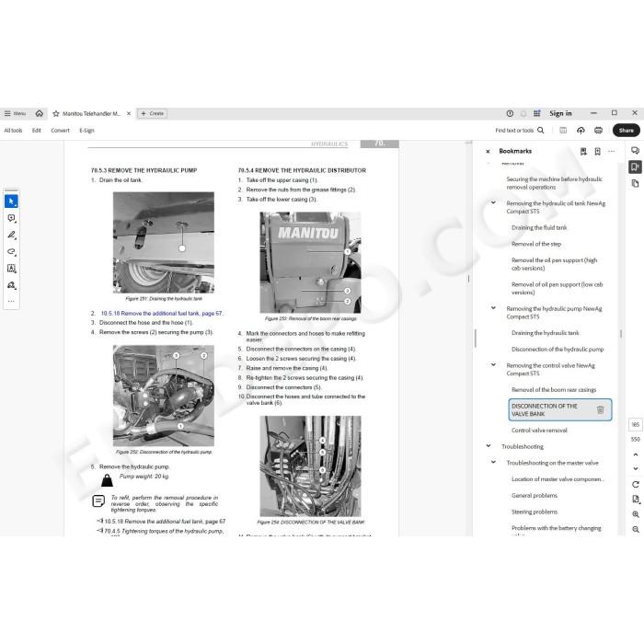Open the All tools menu

(x=13, y=131)
